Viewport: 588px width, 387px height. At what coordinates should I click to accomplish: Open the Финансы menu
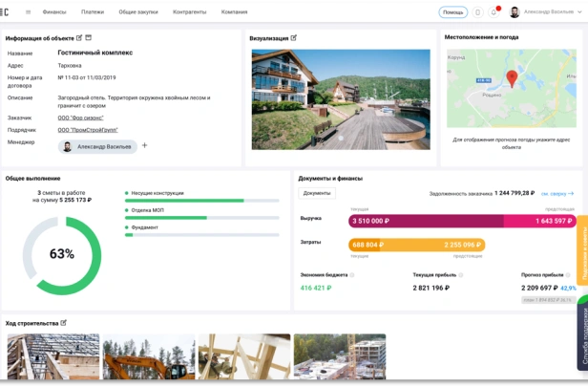point(54,12)
